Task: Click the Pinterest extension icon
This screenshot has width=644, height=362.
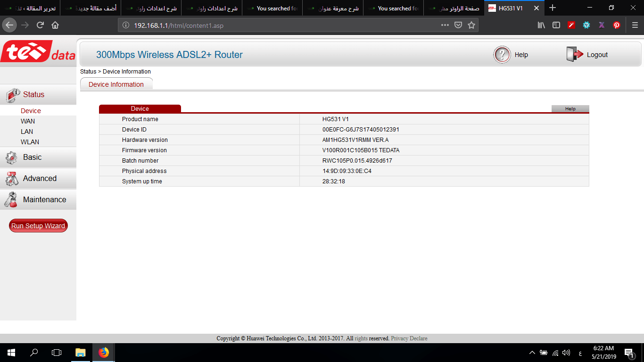Action: 617,25
